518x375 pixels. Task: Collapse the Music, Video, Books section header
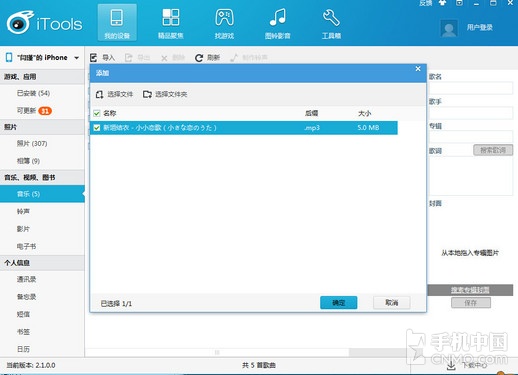click(x=42, y=177)
